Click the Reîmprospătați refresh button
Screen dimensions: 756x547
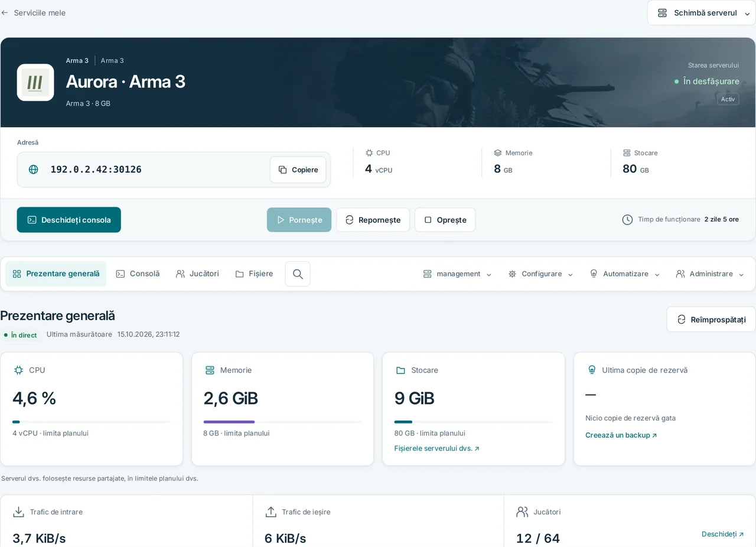[711, 320]
